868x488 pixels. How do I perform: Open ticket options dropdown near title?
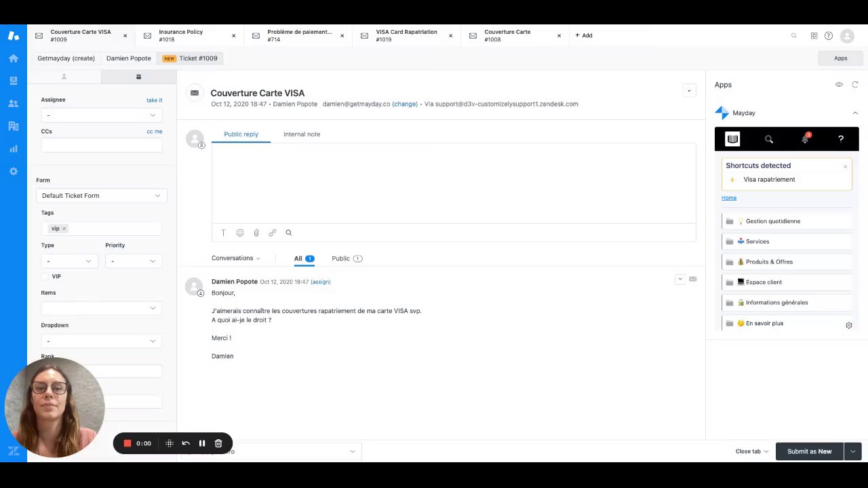[x=689, y=91]
